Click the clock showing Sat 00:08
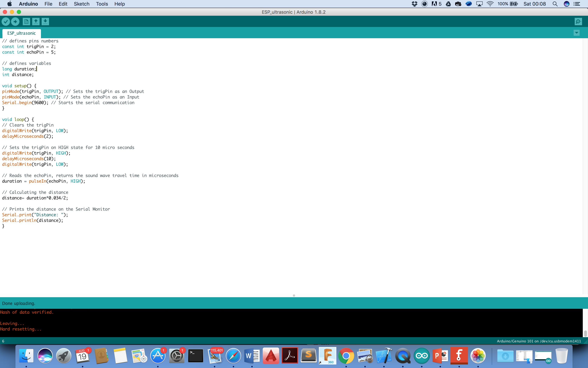Screen dimensions: 588x368 click(535, 4)
